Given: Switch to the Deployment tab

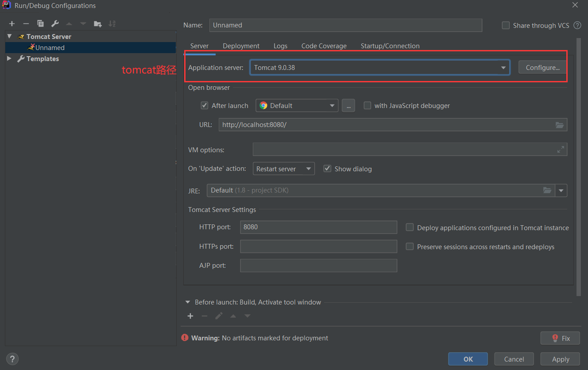Looking at the screenshot, I should pyautogui.click(x=241, y=46).
